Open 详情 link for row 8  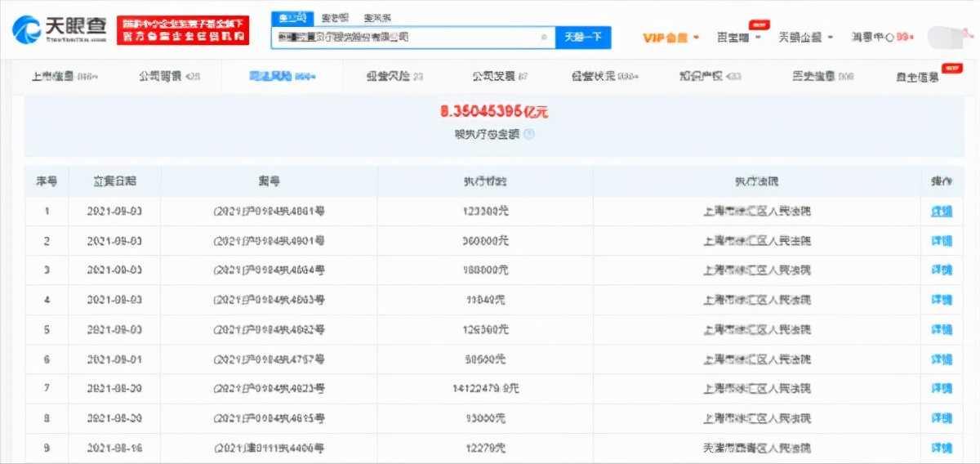pos(942,418)
